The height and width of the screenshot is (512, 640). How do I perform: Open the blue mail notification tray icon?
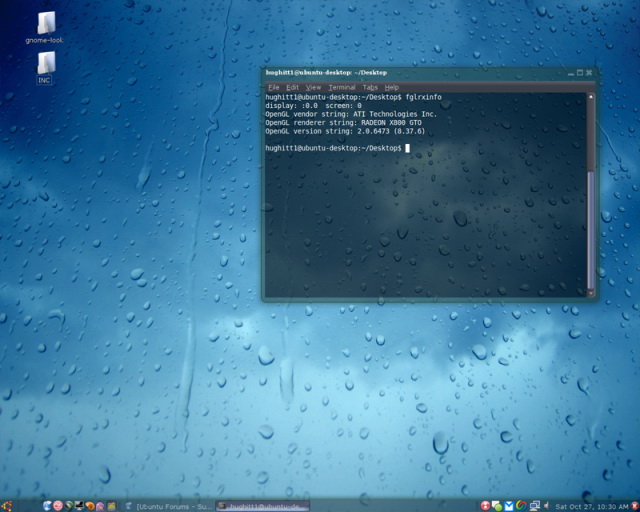tap(509, 505)
